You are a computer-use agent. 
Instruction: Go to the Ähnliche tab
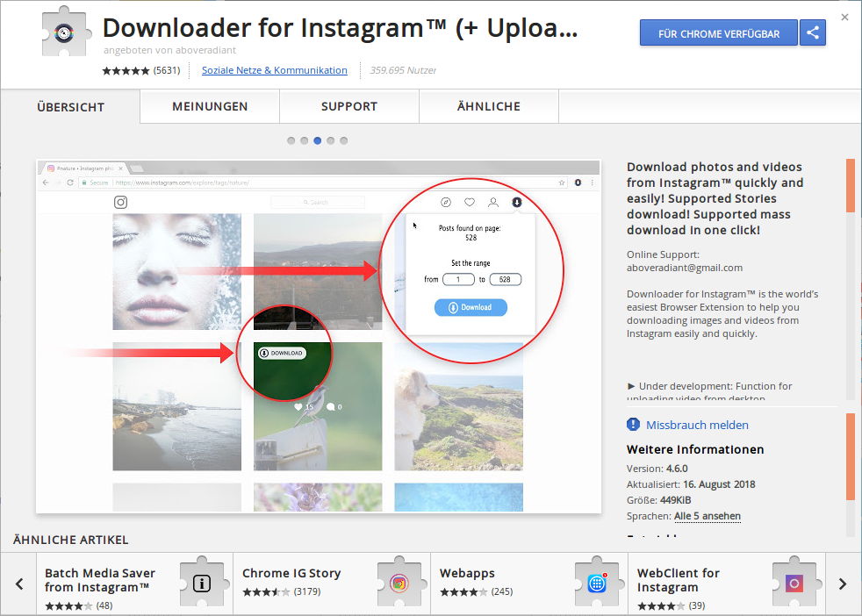(x=488, y=107)
